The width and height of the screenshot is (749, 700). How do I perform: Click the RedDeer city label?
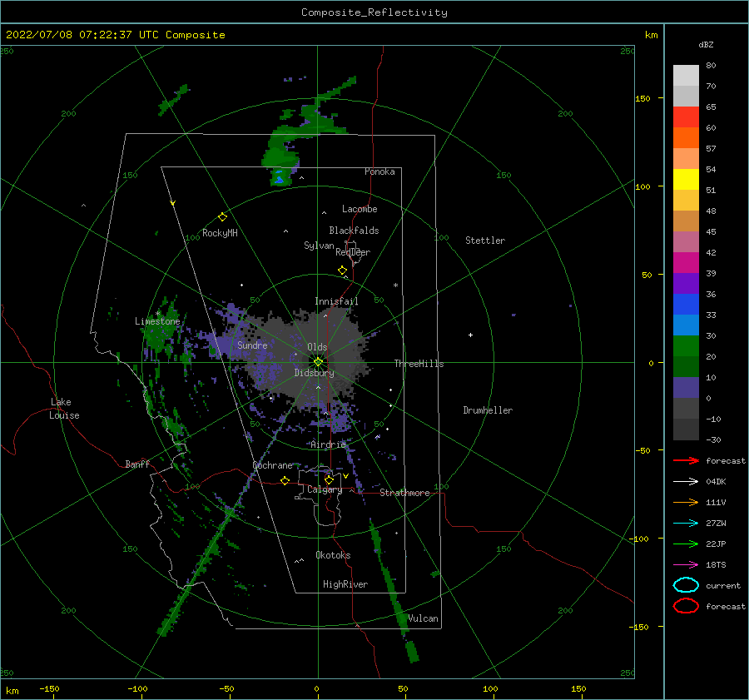[353, 252]
